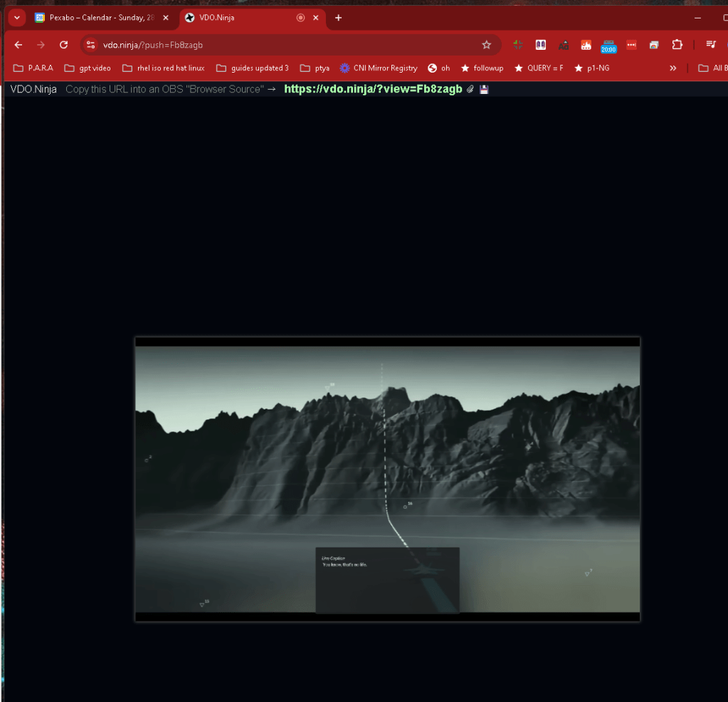Viewport: 728px width, 702px height.
Task: Go forward to the next page
Action: tap(41, 45)
